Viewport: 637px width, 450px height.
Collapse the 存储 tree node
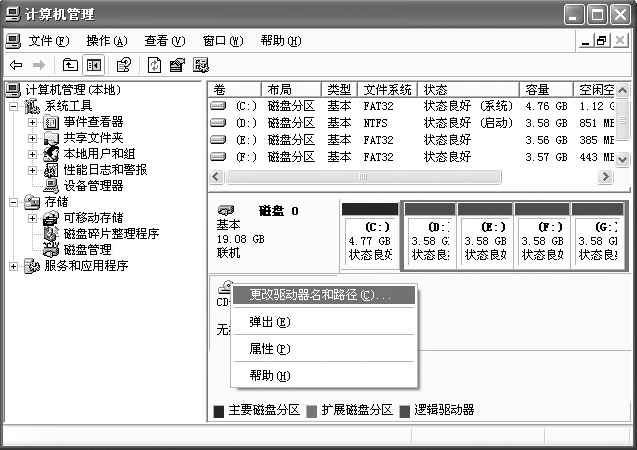(x=13, y=202)
